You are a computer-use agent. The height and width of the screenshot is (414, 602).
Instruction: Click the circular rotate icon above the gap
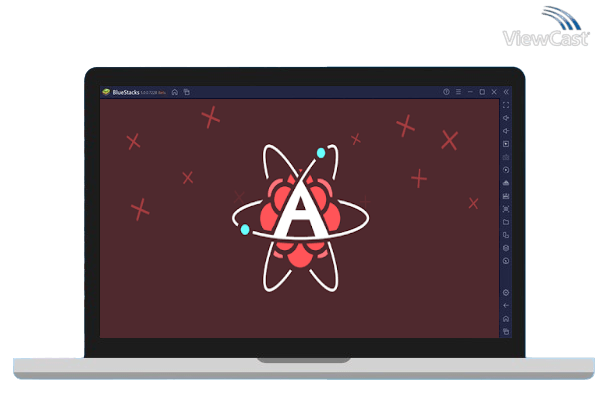[x=506, y=261]
